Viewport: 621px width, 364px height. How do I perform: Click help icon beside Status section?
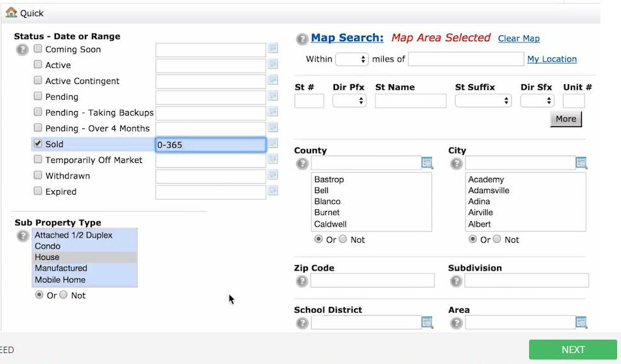click(22, 50)
